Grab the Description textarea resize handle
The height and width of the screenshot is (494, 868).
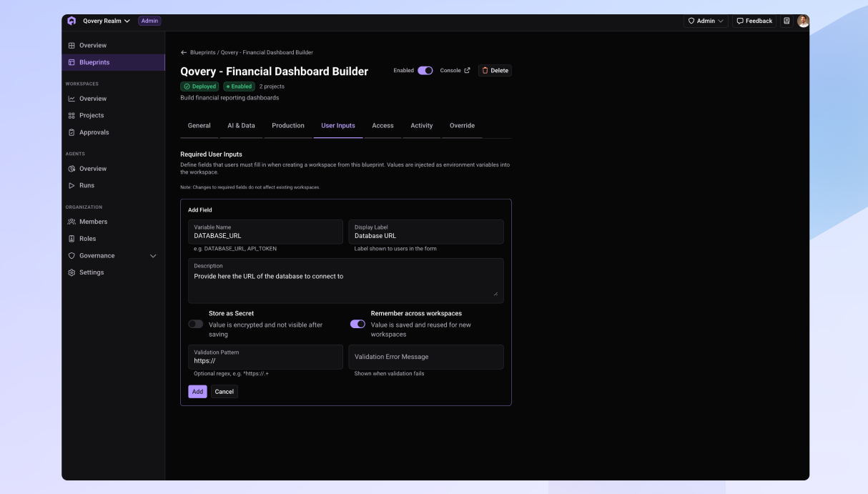(x=495, y=293)
